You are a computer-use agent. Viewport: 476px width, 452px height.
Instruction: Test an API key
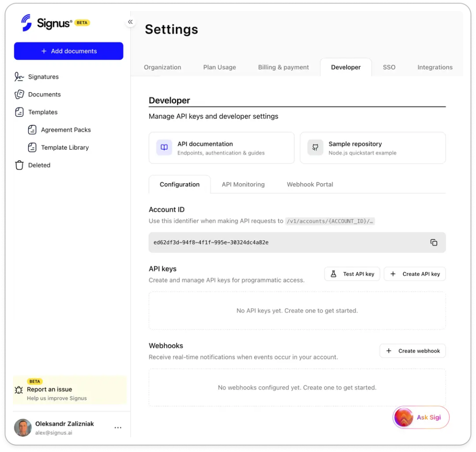tap(352, 274)
